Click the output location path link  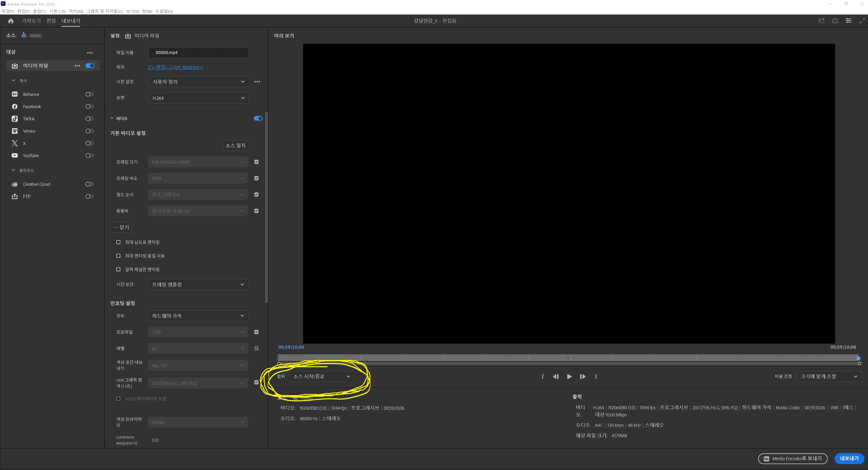click(175, 67)
